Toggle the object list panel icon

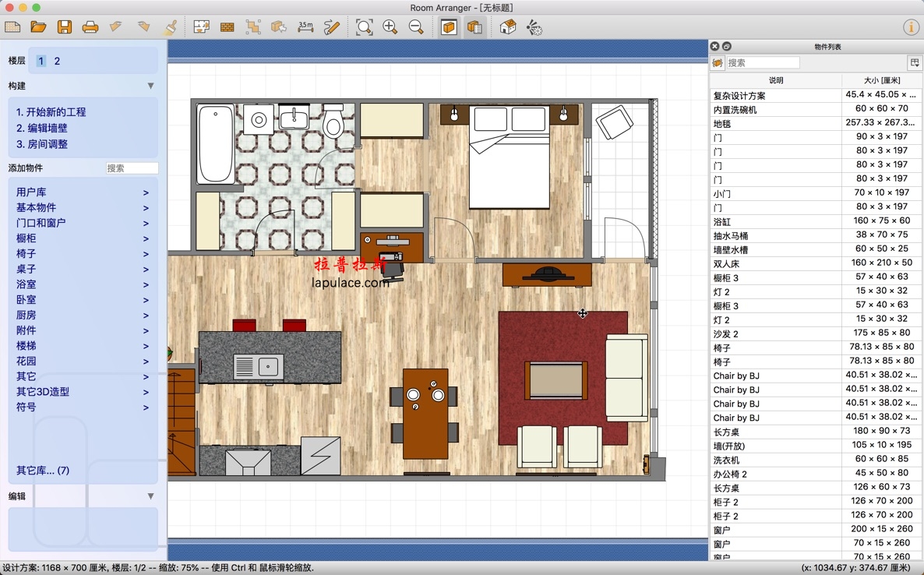[x=474, y=27]
